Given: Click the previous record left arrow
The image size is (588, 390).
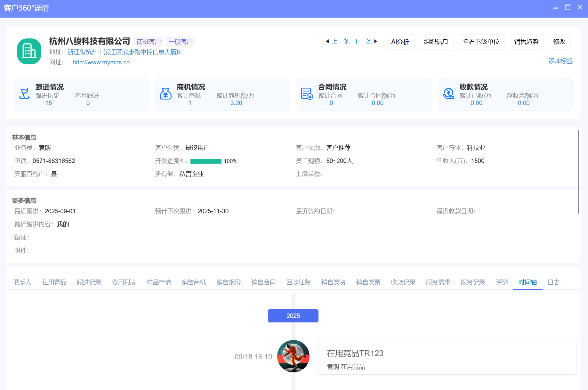Looking at the screenshot, I should coord(327,41).
